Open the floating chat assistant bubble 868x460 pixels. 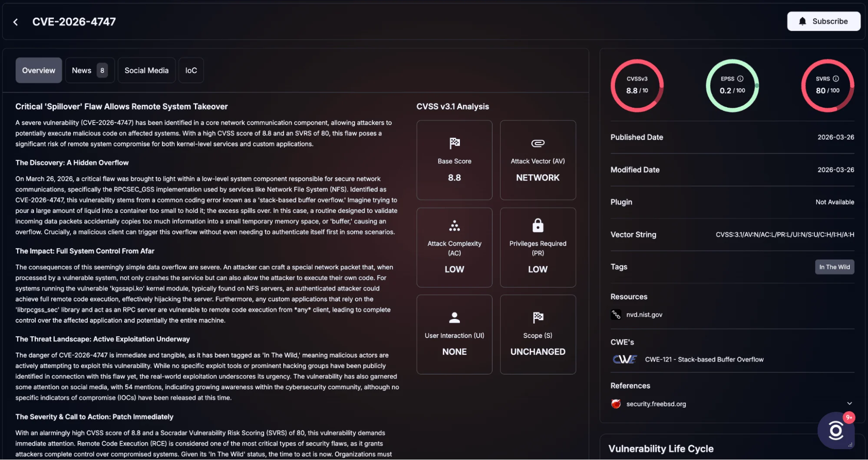(x=835, y=431)
